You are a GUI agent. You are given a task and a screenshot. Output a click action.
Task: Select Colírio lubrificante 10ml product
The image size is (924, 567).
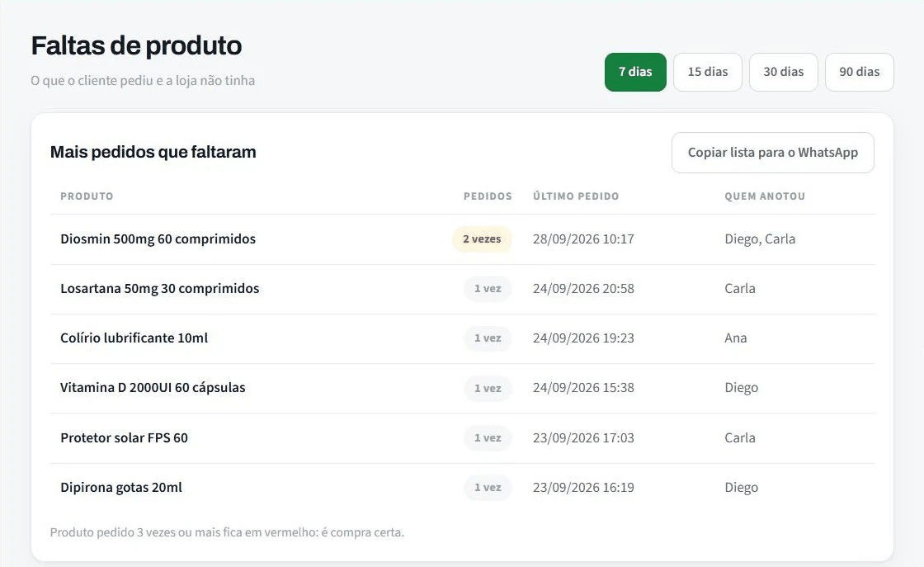pyautogui.click(x=134, y=338)
